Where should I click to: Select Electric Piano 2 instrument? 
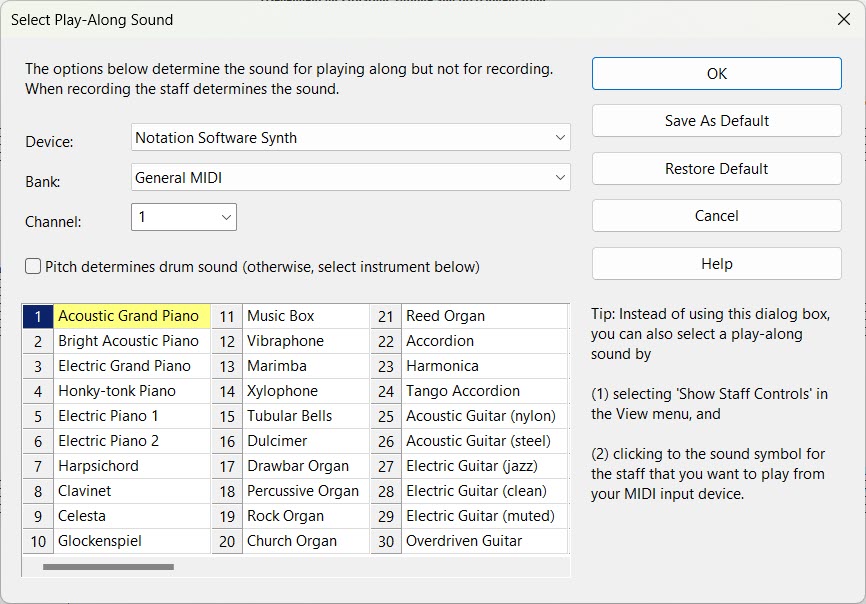point(108,441)
